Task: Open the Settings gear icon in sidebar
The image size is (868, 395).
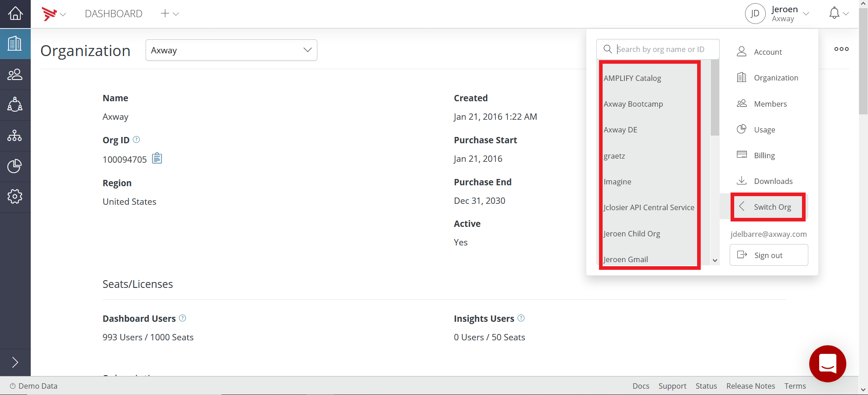Action: [x=15, y=197]
